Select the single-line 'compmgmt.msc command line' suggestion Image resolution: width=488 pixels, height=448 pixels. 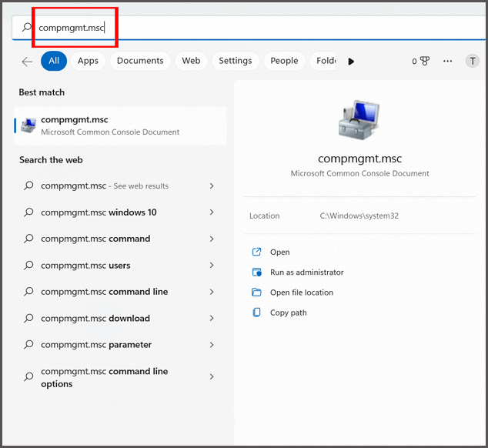click(x=104, y=292)
